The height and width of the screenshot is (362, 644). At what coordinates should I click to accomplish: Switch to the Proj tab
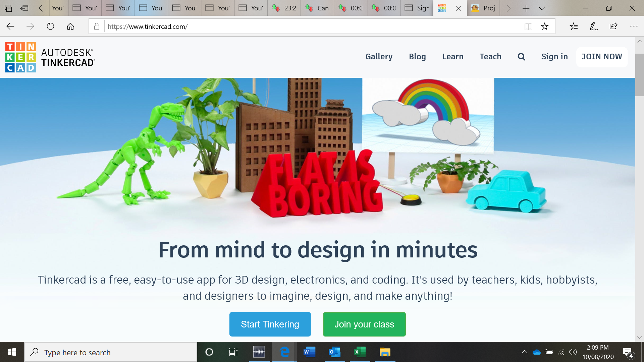click(x=483, y=8)
